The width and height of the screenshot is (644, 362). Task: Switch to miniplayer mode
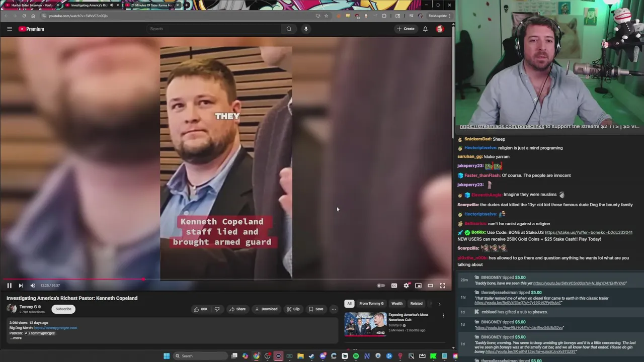pos(418,286)
